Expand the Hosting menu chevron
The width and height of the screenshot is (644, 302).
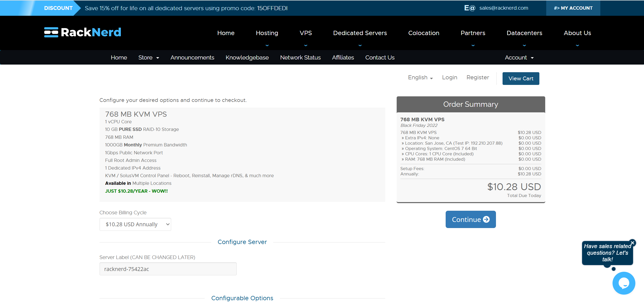(267, 46)
